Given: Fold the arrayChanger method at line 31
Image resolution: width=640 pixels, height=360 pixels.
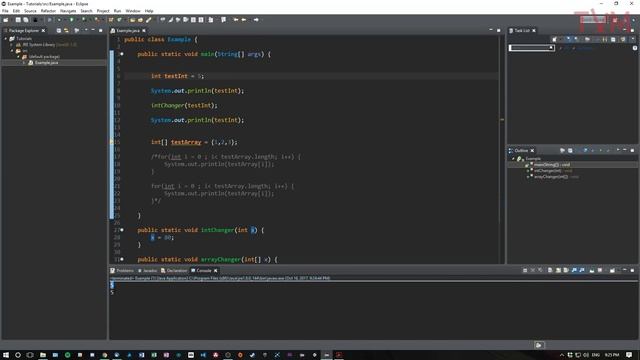Looking at the screenshot, I should (x=122, y=260).
